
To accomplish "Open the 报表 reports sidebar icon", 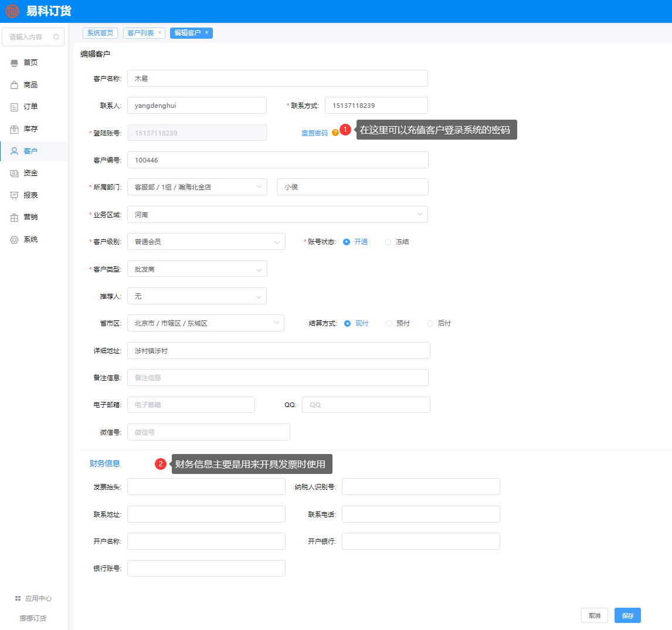I will [15, 195].
